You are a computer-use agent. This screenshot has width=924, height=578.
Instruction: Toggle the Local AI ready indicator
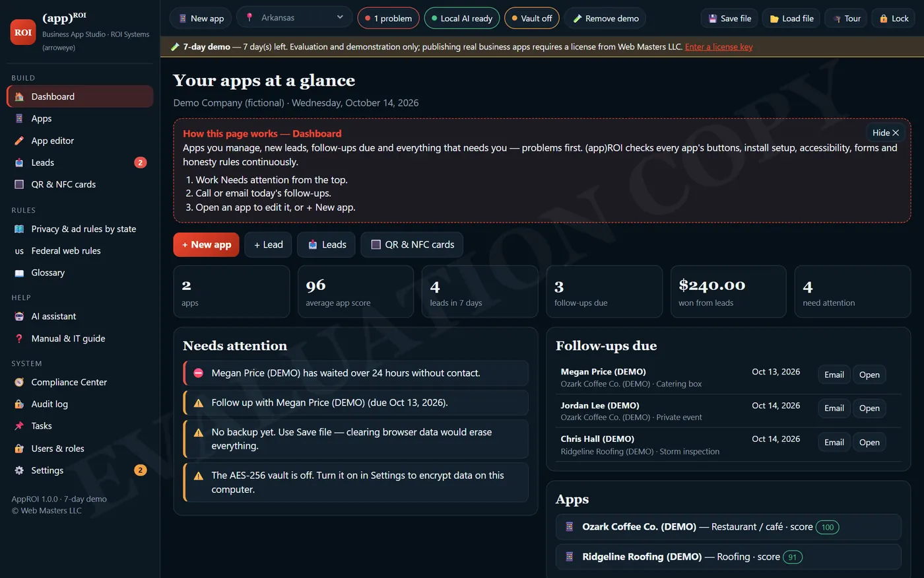point(462,18)
